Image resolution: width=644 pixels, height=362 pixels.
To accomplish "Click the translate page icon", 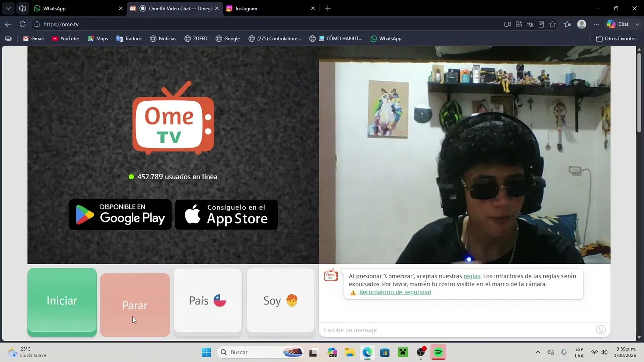I will (x=530, y=24).
